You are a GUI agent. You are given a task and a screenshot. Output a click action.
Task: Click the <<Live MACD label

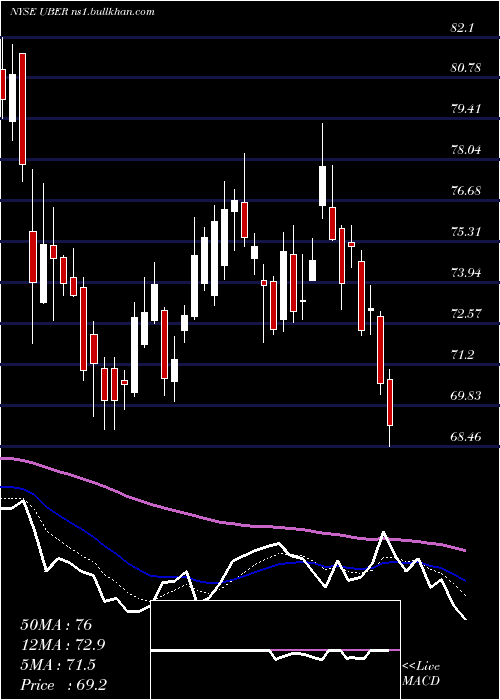[421, 674]
